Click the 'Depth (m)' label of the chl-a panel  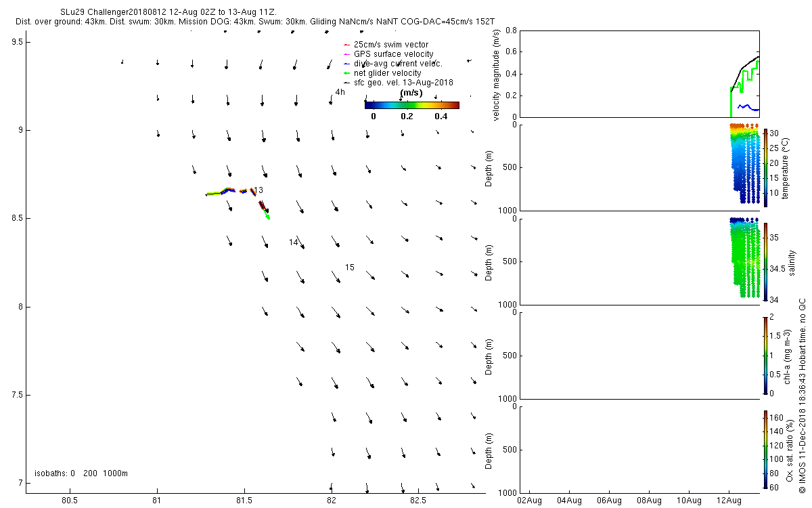click(489, 356)
